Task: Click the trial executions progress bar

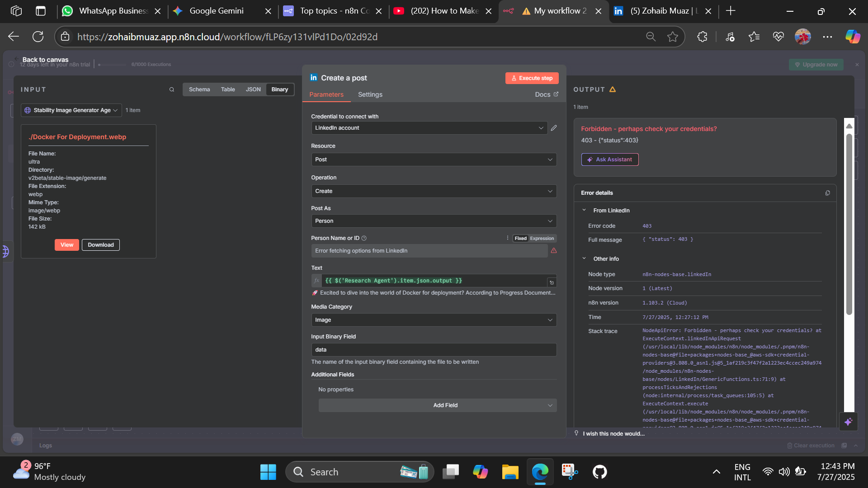Action: (x=112, y=64)
